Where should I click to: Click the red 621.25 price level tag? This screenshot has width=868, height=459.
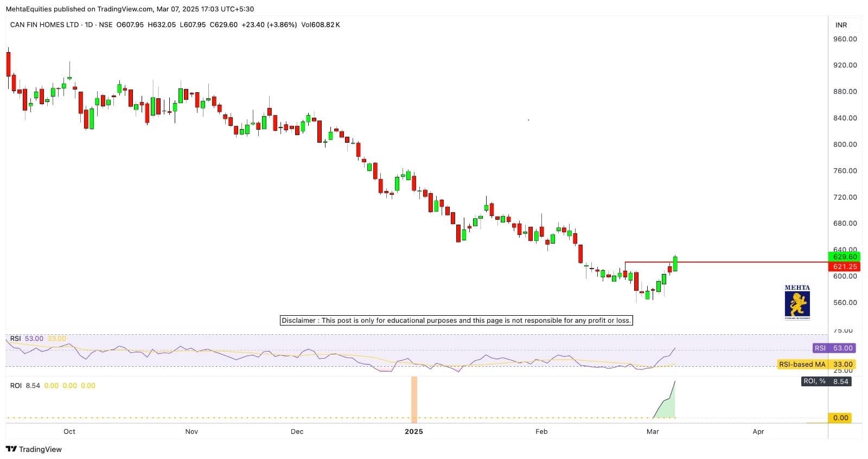pyautogui.click(x=845, y=266)
